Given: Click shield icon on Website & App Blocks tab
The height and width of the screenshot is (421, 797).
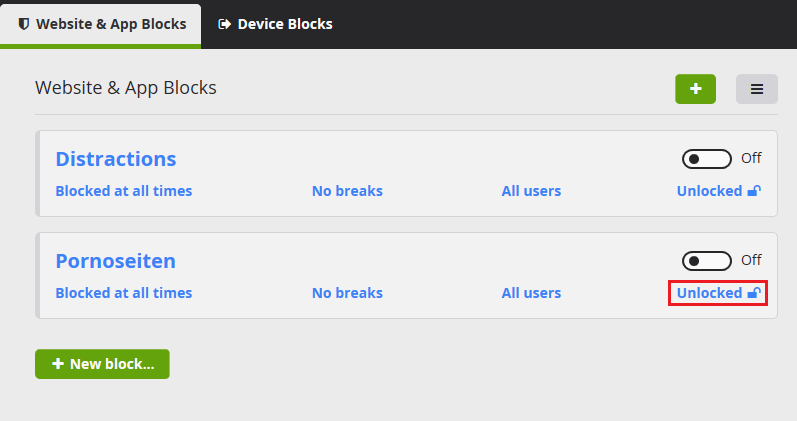Looking at the screenshot, I should point(24,24).
